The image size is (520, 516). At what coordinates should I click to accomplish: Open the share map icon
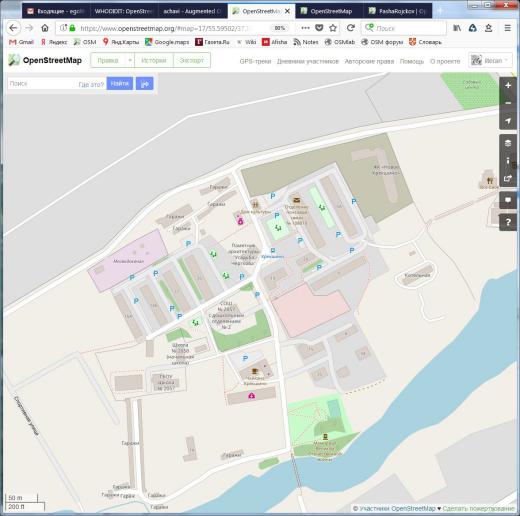(x=508, y=178)
